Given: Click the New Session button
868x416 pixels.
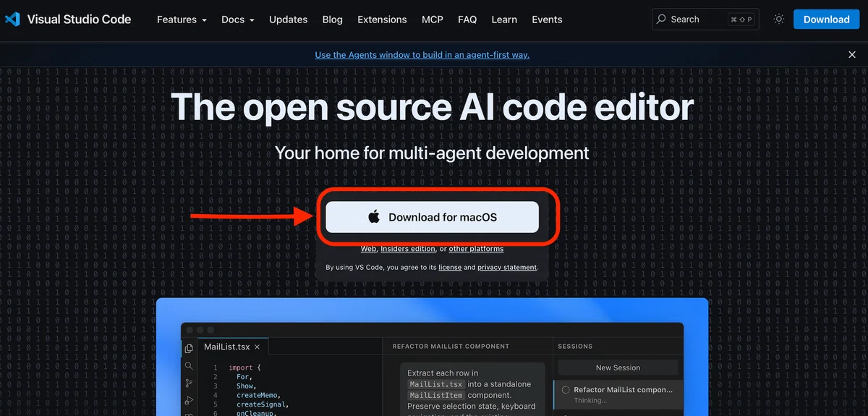Looking at the screenshot, I should tap(617, 368).
